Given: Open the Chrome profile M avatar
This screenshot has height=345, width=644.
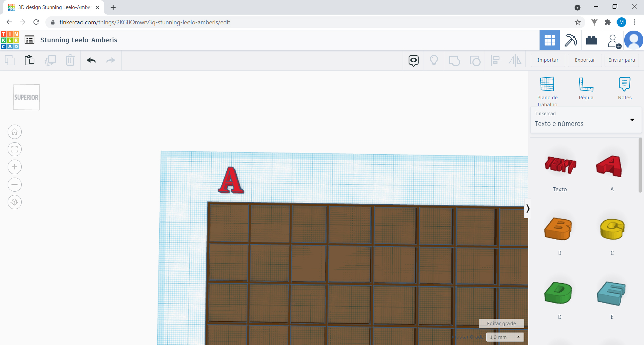Looking at the screenshot, I should tap(621, 22).
